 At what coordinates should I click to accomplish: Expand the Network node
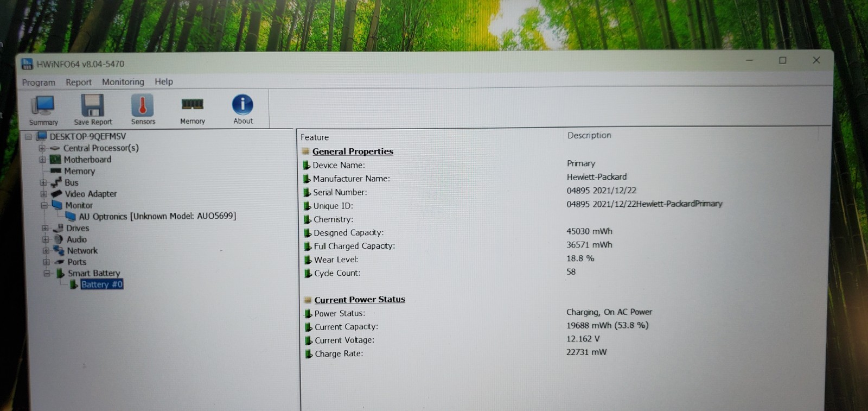pyautogui.click(x=46, y=251)
